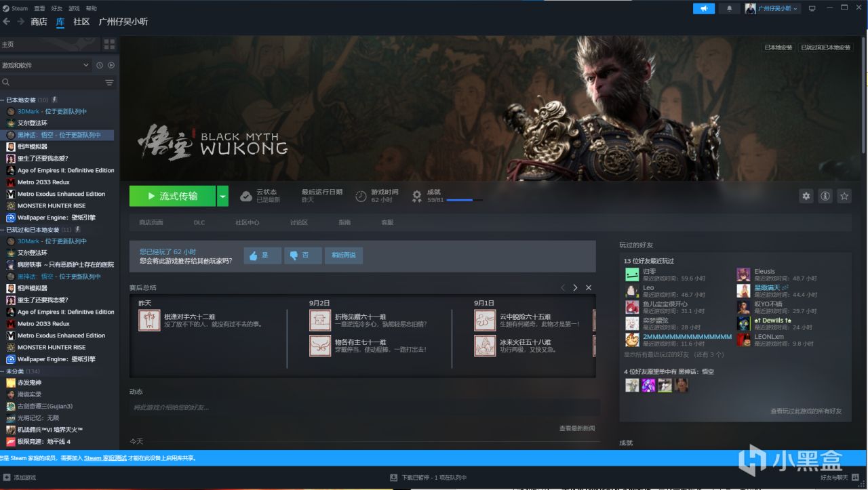Open play options dropdown next to 流式传输
868x490 pixels.
click(223, 196)
